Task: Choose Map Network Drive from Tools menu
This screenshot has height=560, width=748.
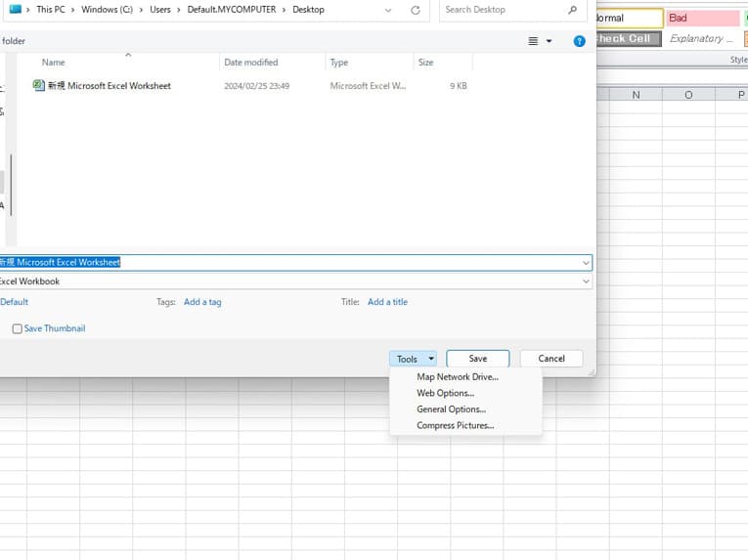Action: point(457,377)
